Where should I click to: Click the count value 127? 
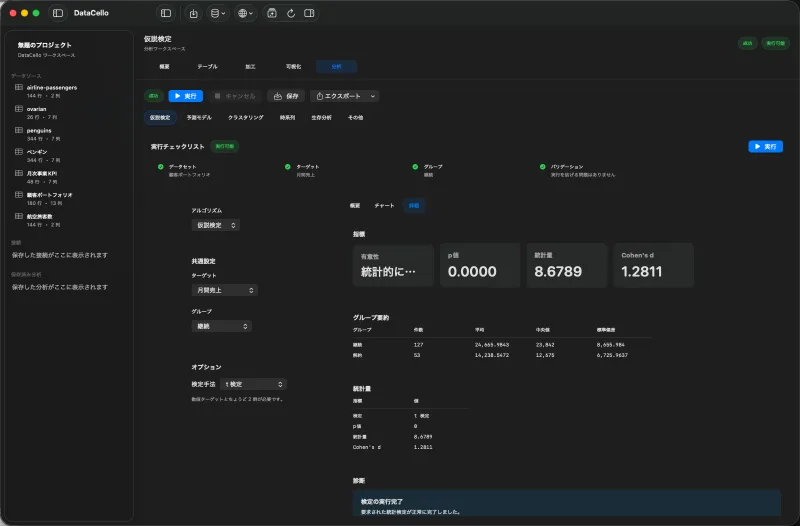(418, 345)
